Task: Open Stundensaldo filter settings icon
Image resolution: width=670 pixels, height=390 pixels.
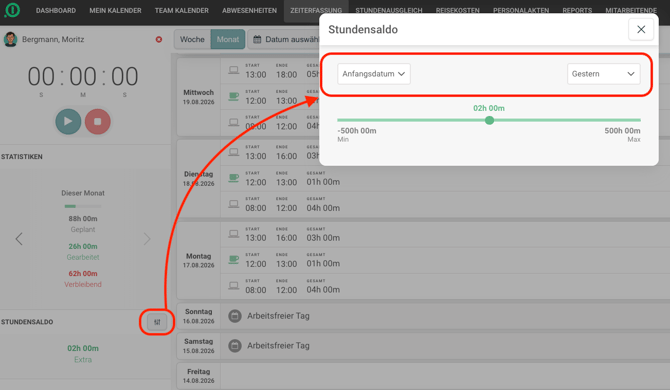Action: tap(157, 322)
